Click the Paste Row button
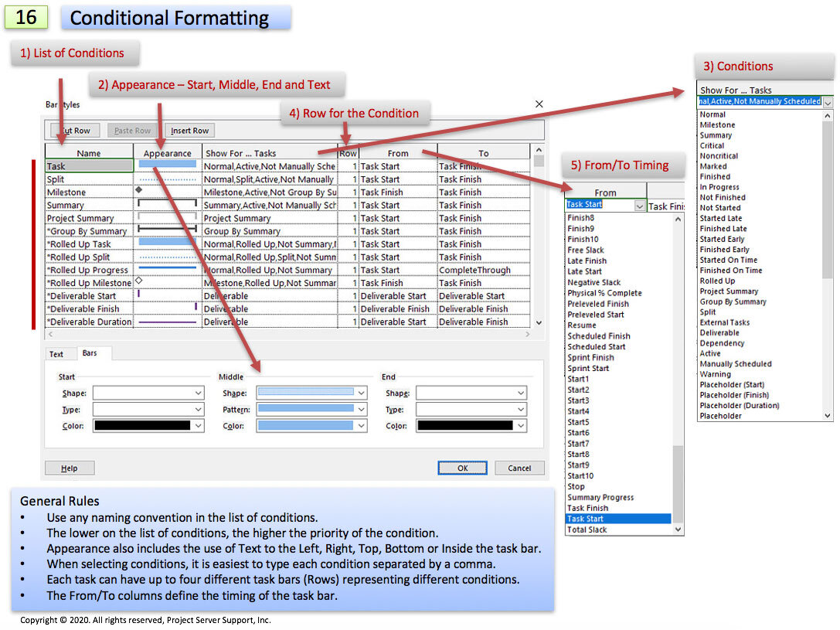Viewport: 840px width, 630px height. click(132, 130)
